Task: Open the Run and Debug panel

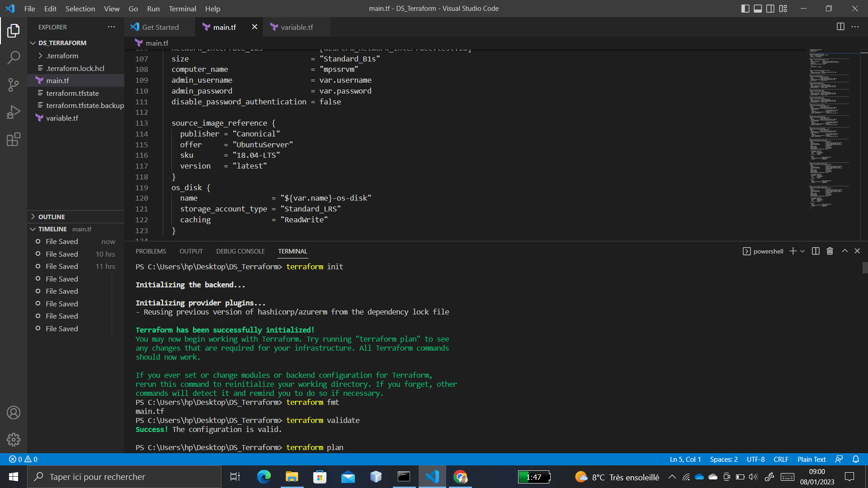Action: point(14,112)
